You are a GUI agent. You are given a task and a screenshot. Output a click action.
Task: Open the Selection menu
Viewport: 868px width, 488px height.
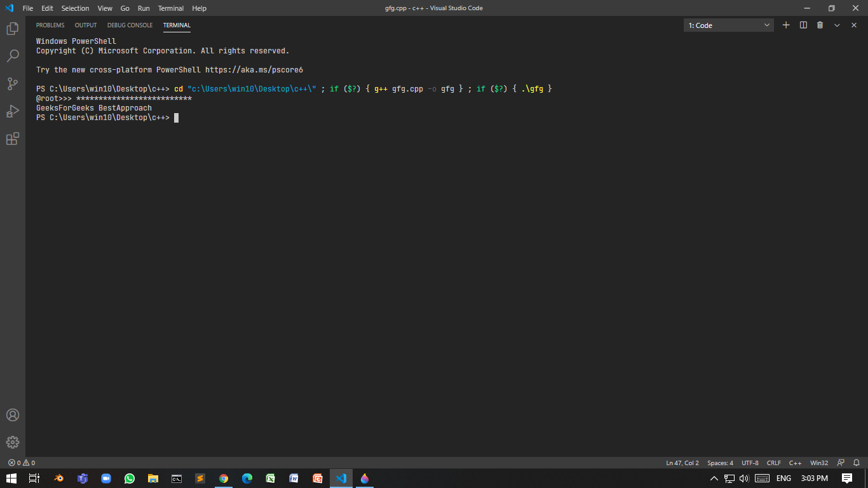(75, 8)
